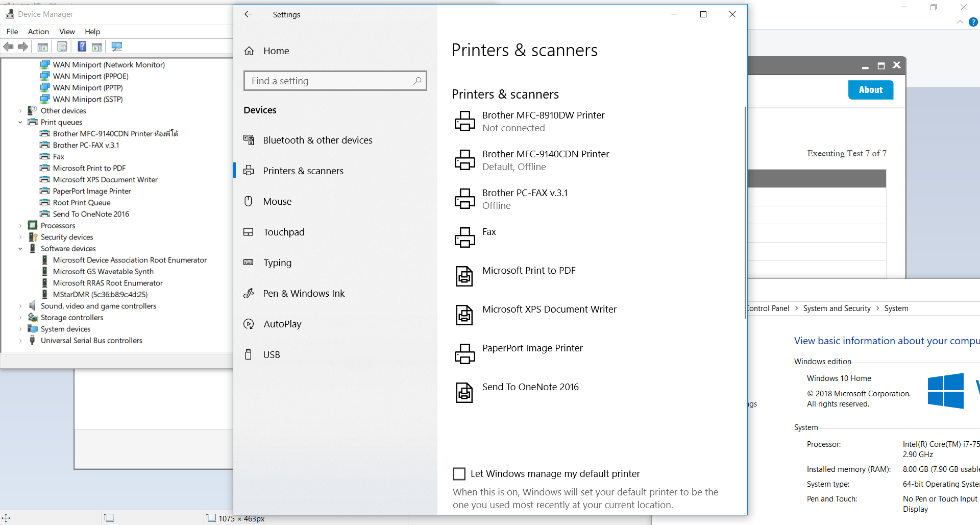Viewport: 980px width, 525px height.
Task: Click the blue Help icon in Device Manager toolbar
Action: 82,47
